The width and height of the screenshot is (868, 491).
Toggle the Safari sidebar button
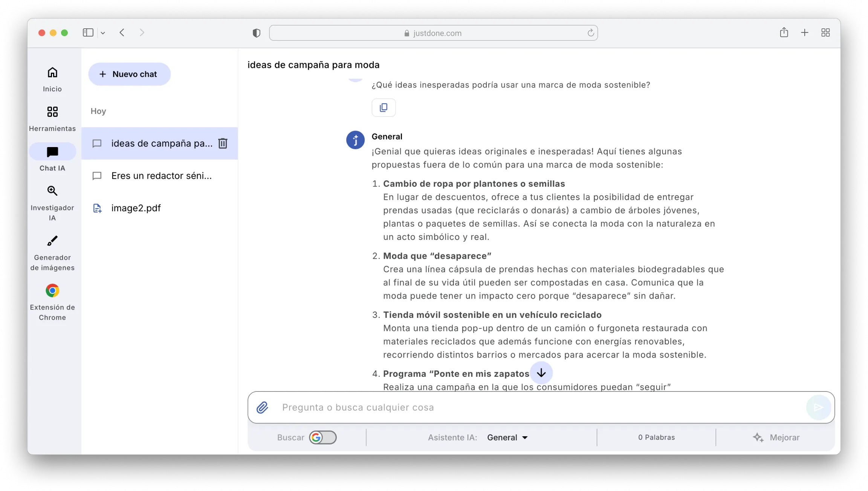coord(88,33)
